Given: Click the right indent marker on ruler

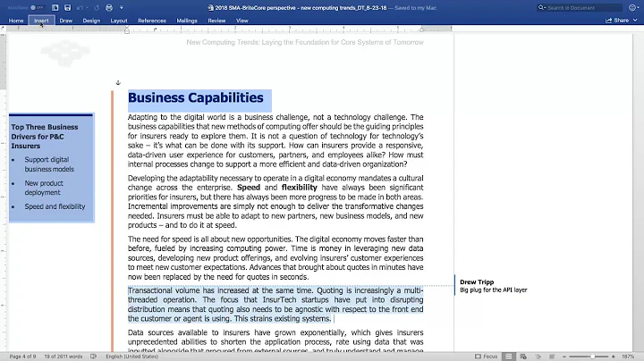Looking at the screenshot, I should point(422,29).
